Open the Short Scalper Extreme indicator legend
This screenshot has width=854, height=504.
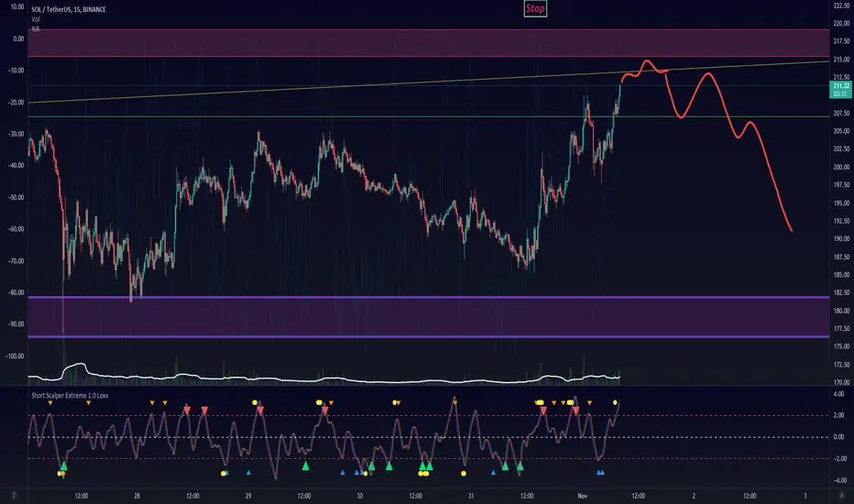[x=70, y=396]
